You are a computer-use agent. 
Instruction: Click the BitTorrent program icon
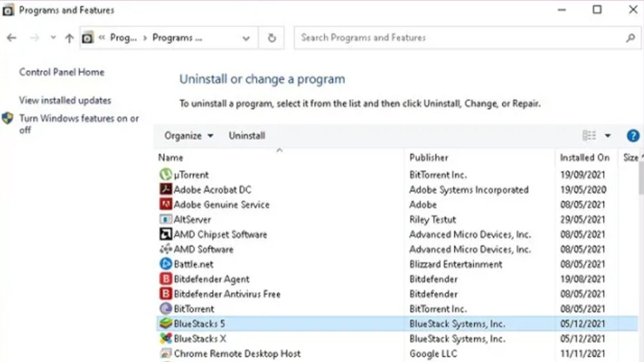click(165, 308)
